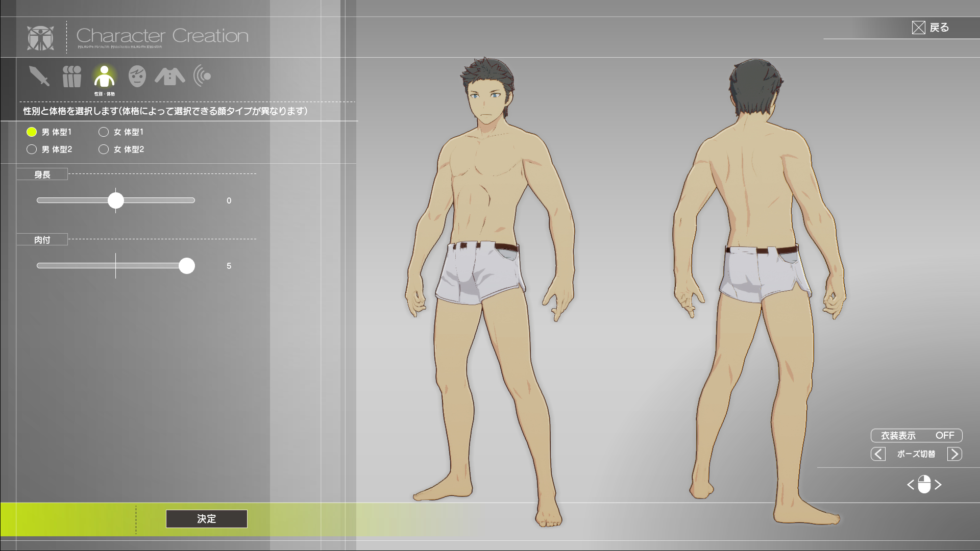Image resolution: width=980 pixels, height=551 pixels.
Task: Click the 身長 height slider handle
Action: [116, 201]
